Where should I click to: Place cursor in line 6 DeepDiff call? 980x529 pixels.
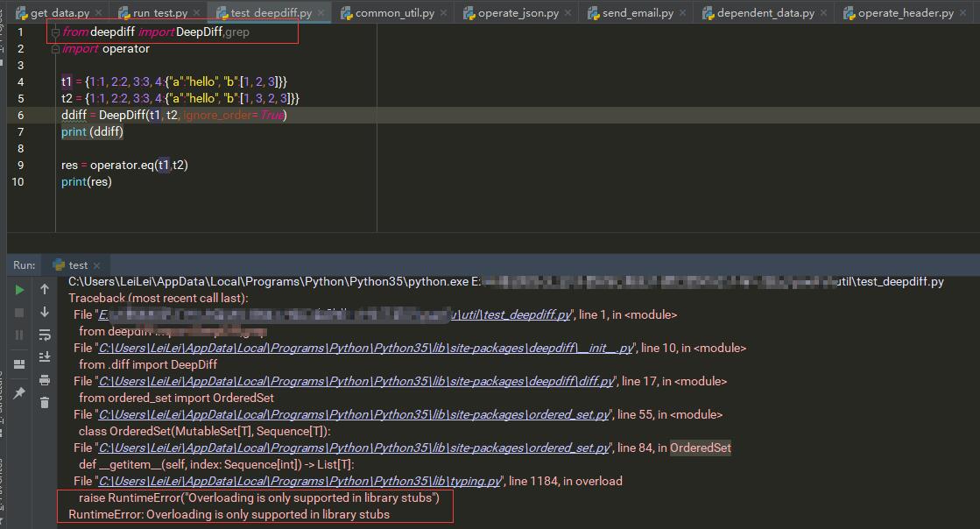pos(173,115)
